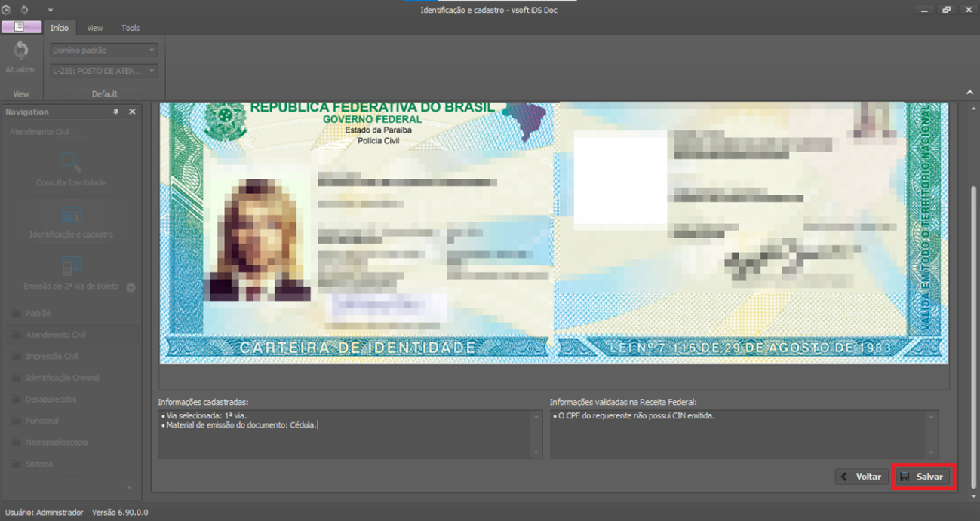Click the identity card photo thumbnail
Image resolution: width=980 pixels, height=521 pixels.
point(260,240)
